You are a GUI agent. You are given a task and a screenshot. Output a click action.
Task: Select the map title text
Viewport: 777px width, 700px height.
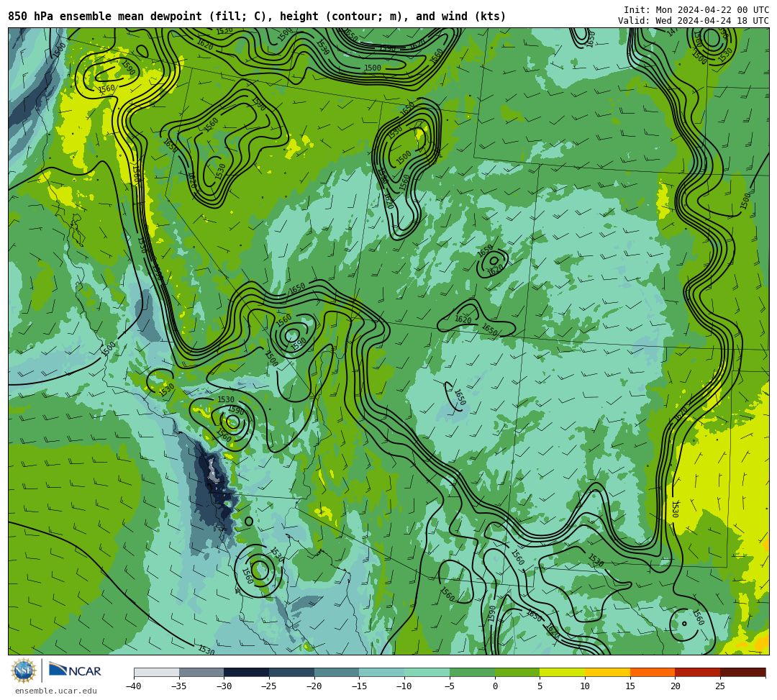[x=257, y=17]
